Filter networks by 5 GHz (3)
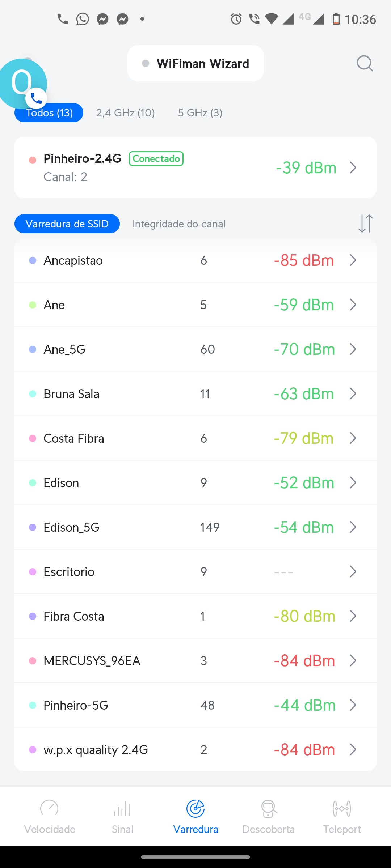Screen dimensions: 391x868 click(x=200, y=113)
